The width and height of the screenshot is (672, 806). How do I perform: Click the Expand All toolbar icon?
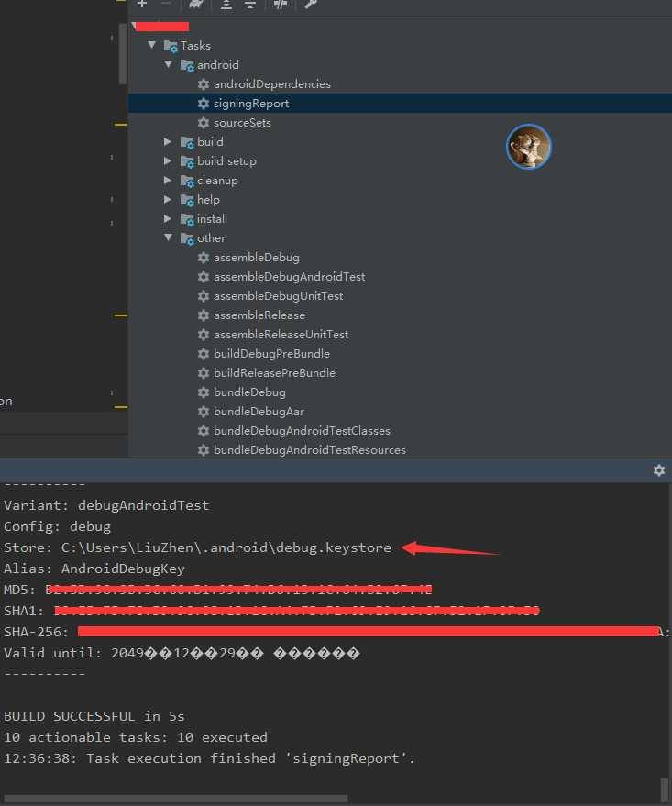(226, 4)
